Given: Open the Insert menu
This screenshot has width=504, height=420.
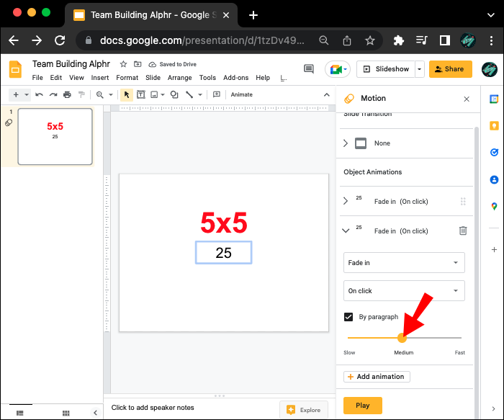Looking at the screenshot, I should [99, 78].
